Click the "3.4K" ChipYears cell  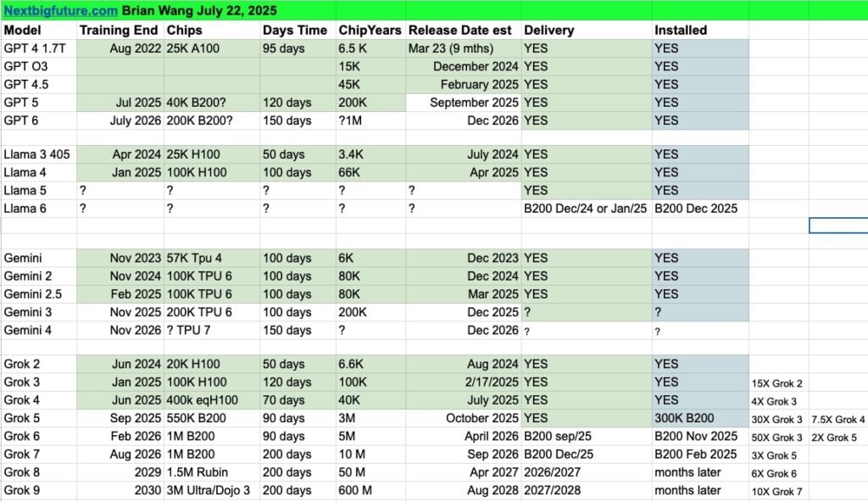[x=371, y=154]
